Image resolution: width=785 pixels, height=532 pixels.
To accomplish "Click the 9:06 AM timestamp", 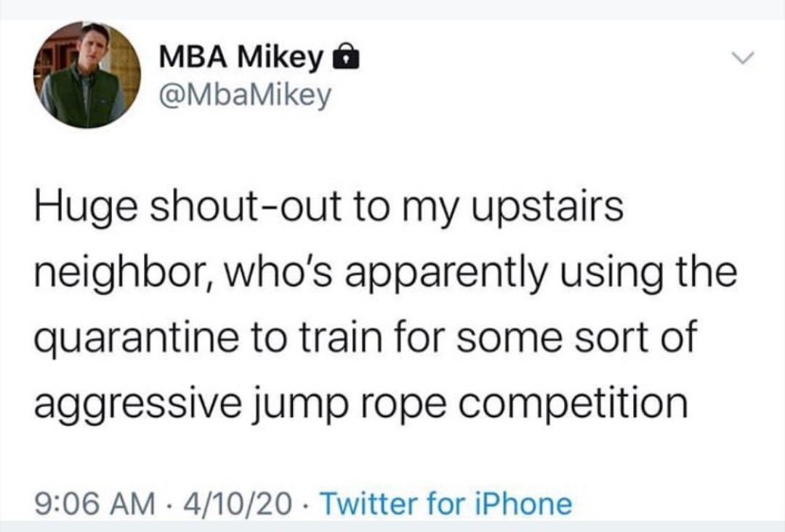I will [x=95, y=502].
